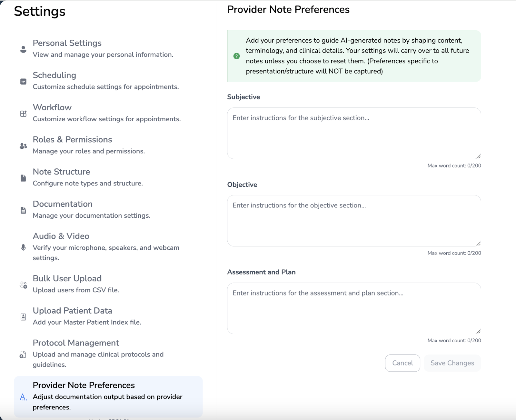Click the Upload Patient Data icon

23,317
